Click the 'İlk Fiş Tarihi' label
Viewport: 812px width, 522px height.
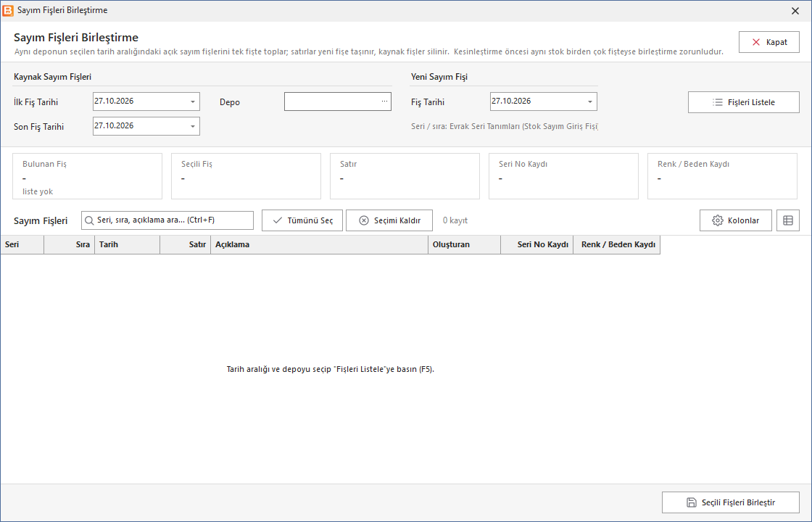tap(36, 102)
